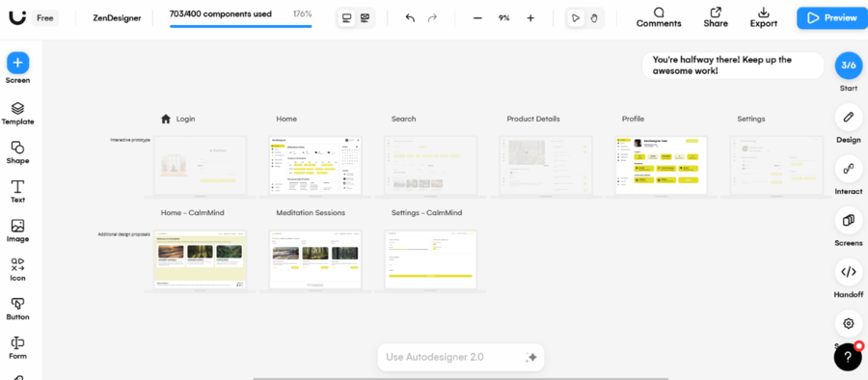Viewport: 868px width, 380px height.
Task: Click the Home - CalmMind title label
Action: click(x=193, y=213)
